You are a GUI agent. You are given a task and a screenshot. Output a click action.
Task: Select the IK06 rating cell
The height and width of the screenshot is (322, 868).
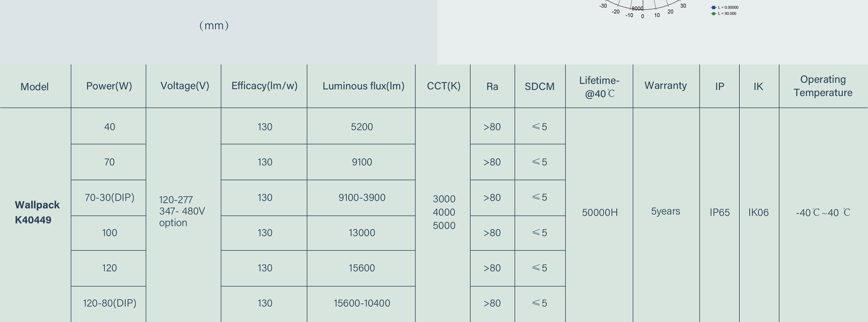tap(759, 213)
